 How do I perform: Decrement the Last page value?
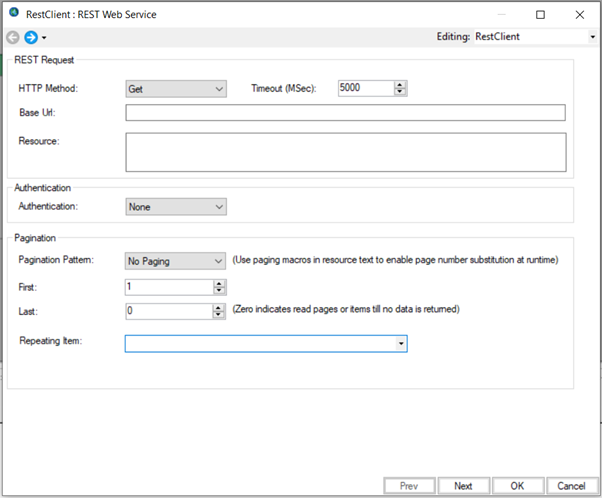[219, 314]
